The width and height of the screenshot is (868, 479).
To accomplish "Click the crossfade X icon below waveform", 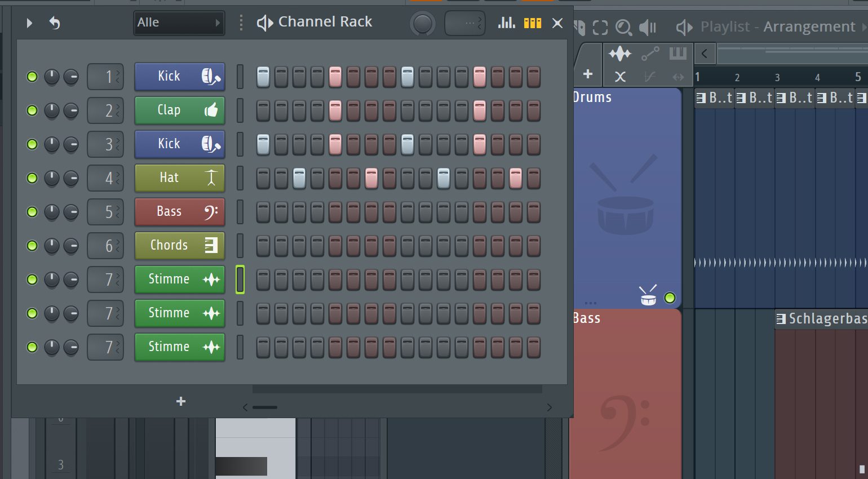I will pyautogui.click(x=620, y=77).
